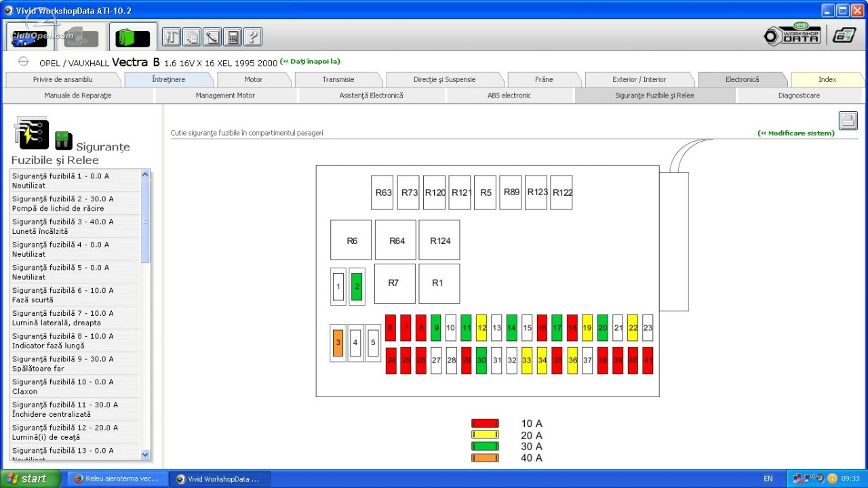Click the Dați înapoi la link
Image resolution: width=868 pixels, height=488 pixels.
(310, 62)
